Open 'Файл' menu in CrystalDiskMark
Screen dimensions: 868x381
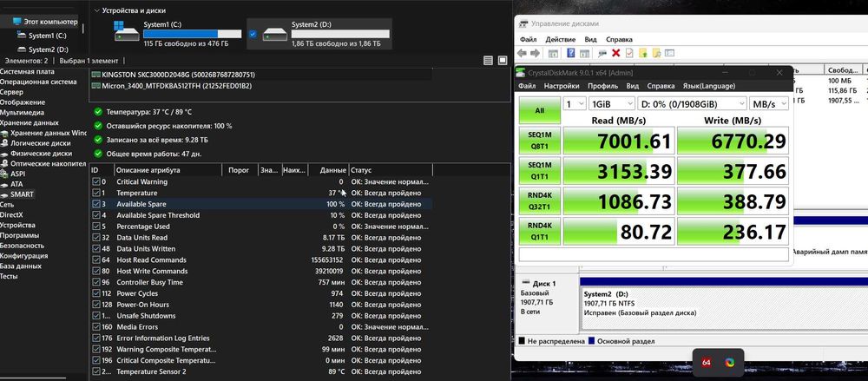[x=527, y=86]
